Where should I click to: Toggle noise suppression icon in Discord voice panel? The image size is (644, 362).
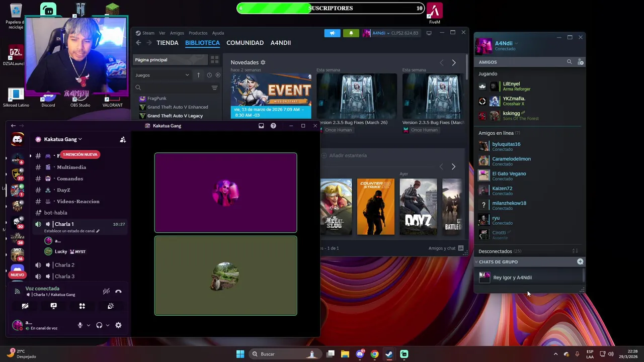[x=106, y=291]
